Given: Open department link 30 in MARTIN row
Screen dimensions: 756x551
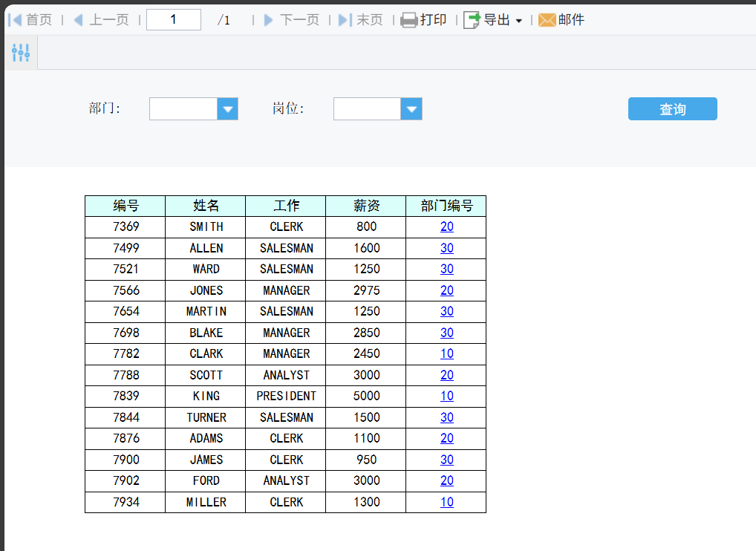Looking at the screenshot, I should [x=447, y=311].
